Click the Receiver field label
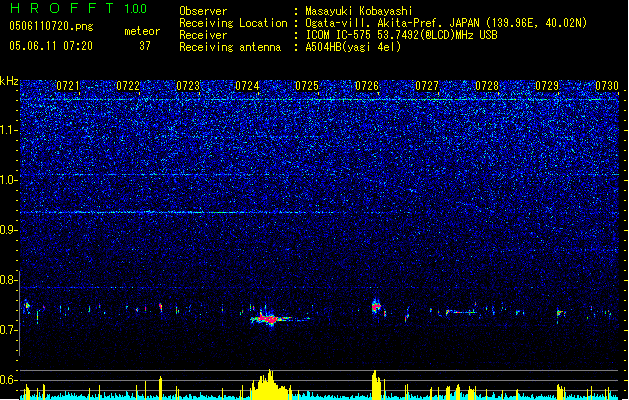Screen dimensions: 629x400 [203, 35]
